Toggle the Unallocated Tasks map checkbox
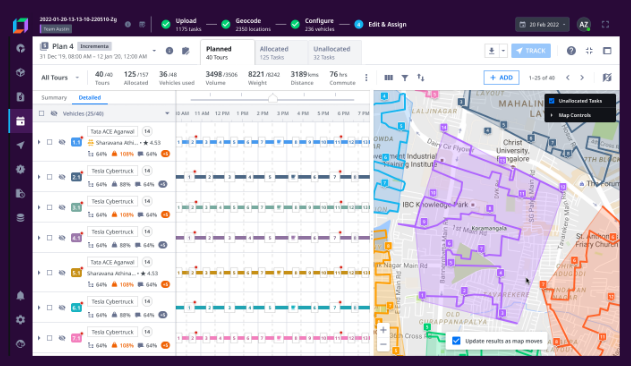The width and height of the screenshot is (632, 367). (552, 101)
